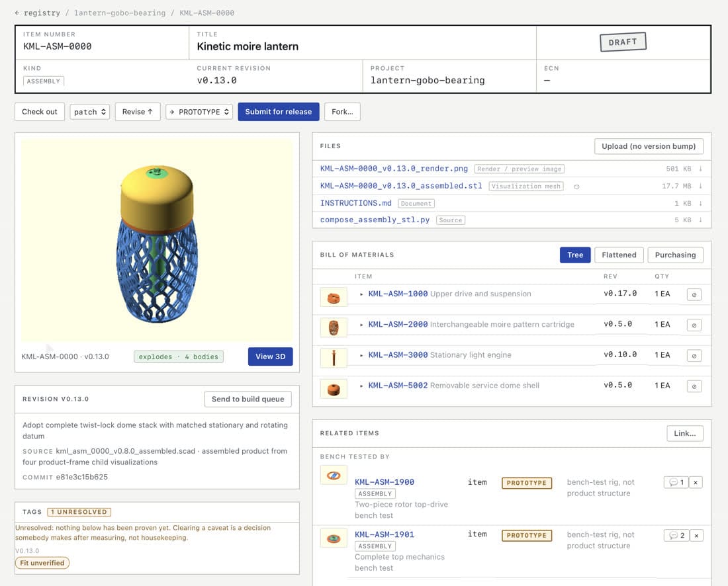Open the related item KML-ASM-1901
Screen dimensions: 728x586
pyautogui.click(x=385, y=535)
